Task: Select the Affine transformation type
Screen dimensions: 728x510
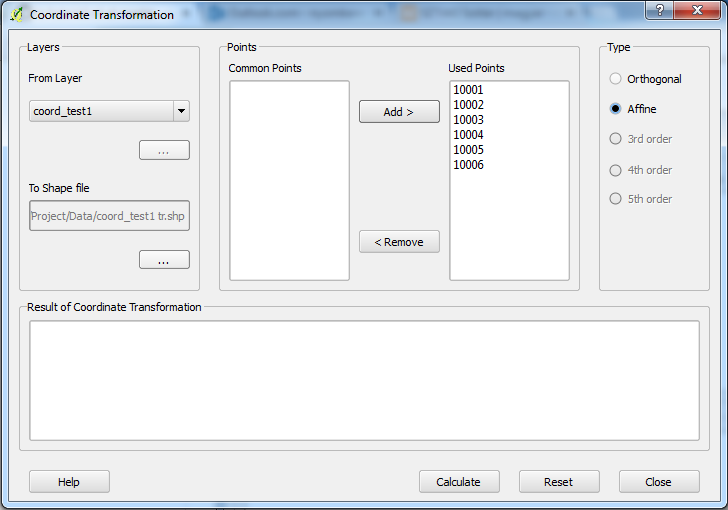Action: [616, 109]
